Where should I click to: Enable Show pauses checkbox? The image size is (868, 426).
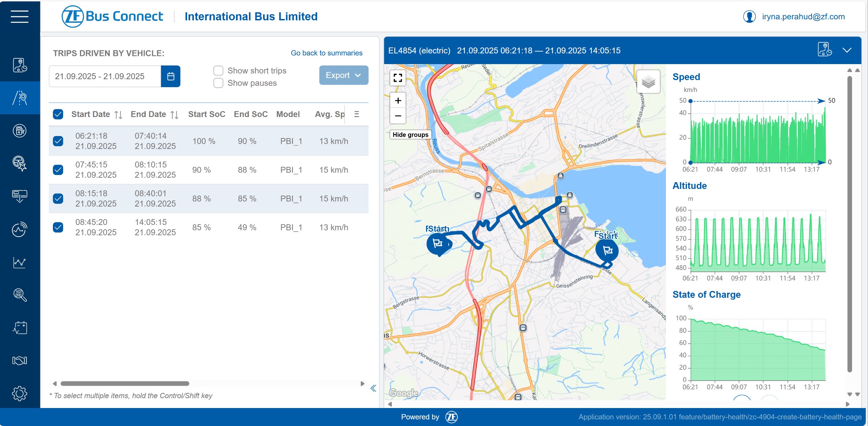point(218,83)
